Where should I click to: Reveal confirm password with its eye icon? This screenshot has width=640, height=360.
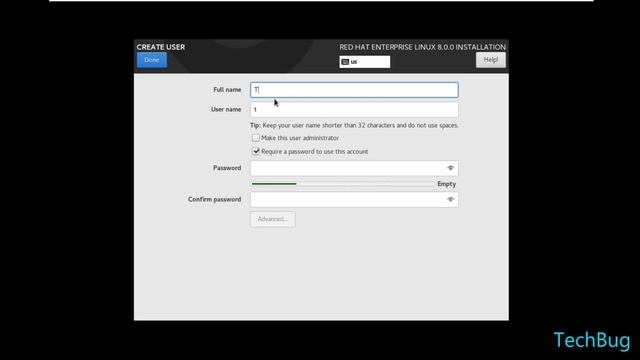click(x=450, y=200)
